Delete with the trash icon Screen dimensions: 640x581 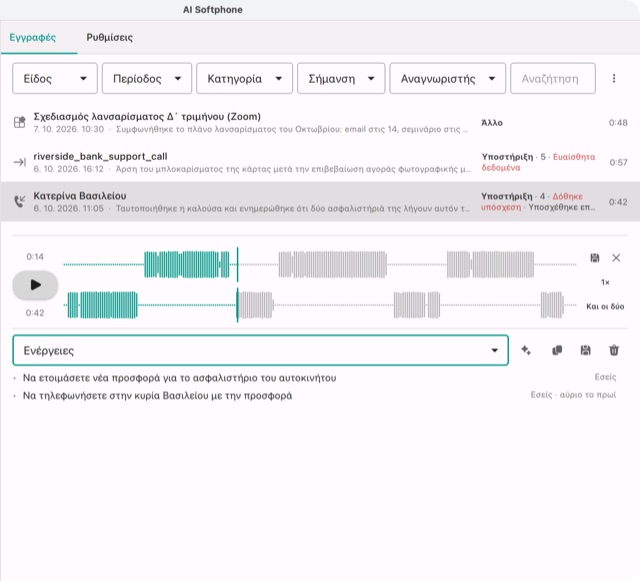(614, 350)
